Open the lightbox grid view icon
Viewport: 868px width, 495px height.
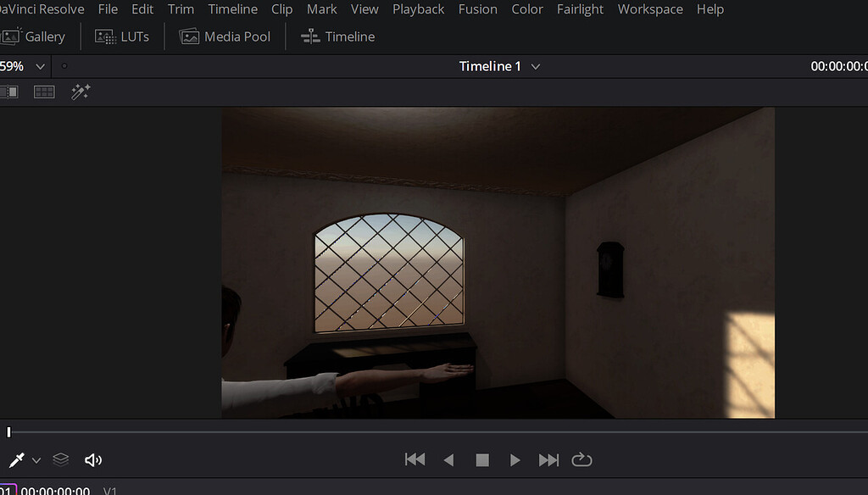(x=43, y=92)
